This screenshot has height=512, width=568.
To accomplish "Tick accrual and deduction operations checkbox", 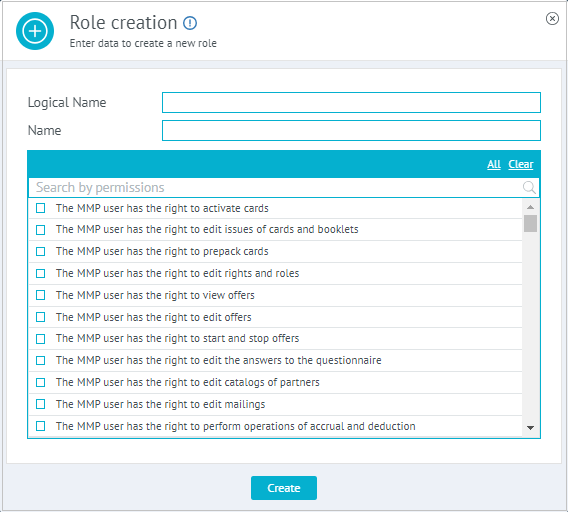I will pos(41,426).
